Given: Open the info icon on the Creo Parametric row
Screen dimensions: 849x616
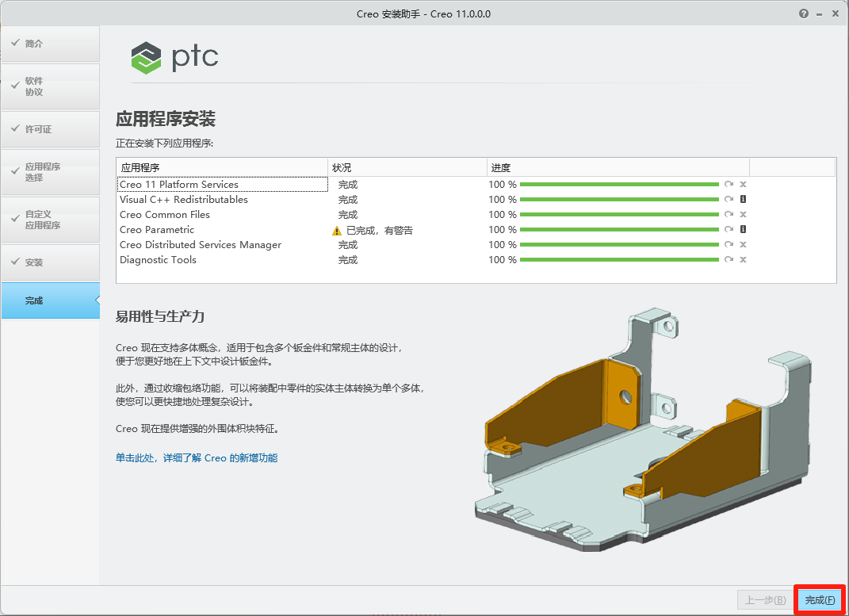Looking at the screenshot, I should pyautogui.click(x=743, y=230).
